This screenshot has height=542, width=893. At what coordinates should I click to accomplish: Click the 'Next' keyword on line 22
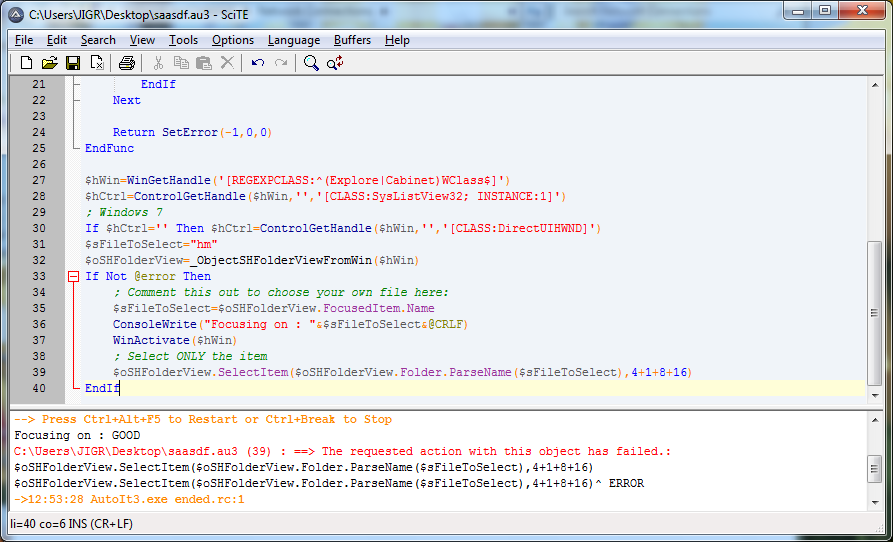[126, 100]
